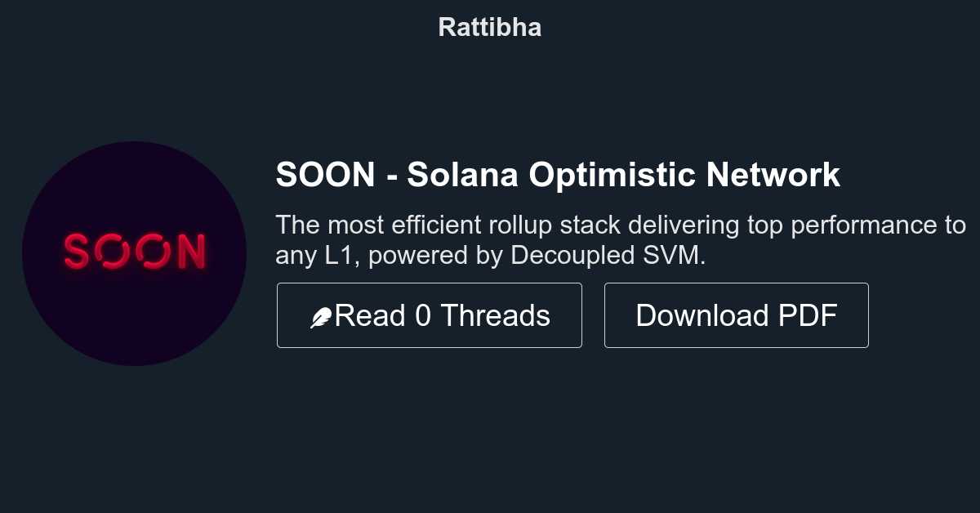Select the Rattibha brand text
The image size is (980, 513).
coord(489,27)
